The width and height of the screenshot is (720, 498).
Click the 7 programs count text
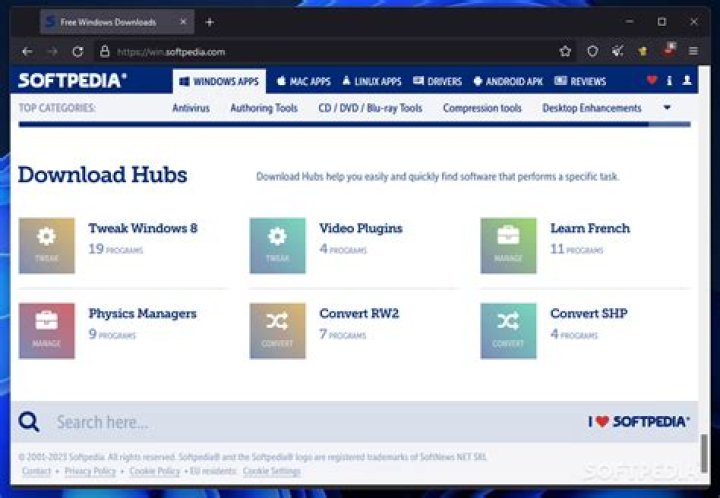pyautogui.click(x=343, y=334)
